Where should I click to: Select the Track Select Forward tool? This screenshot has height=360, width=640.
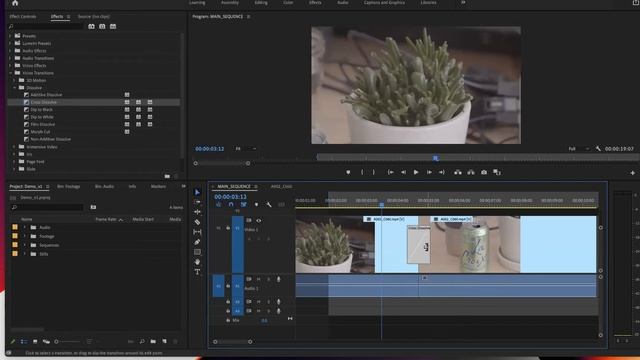click(197, 202)
